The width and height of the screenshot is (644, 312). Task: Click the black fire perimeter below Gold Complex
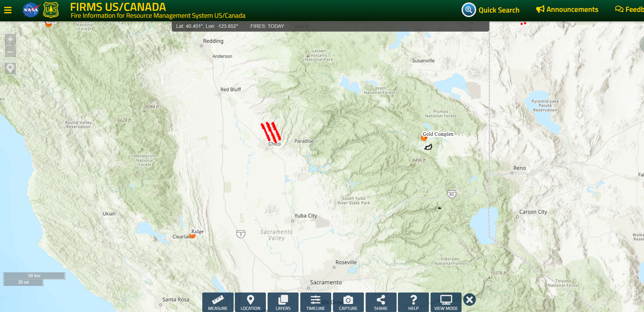tap(428, 147)
